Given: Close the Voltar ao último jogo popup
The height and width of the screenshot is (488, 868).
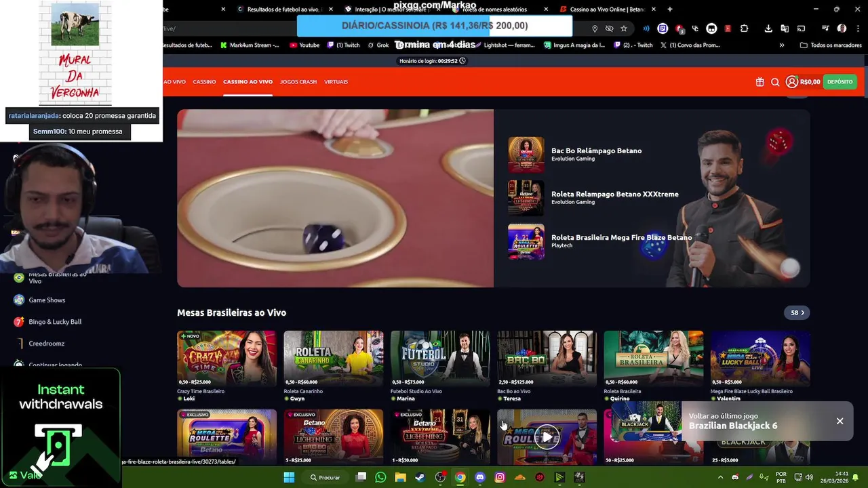Looking at the screenshot, I should click(840, 421).
